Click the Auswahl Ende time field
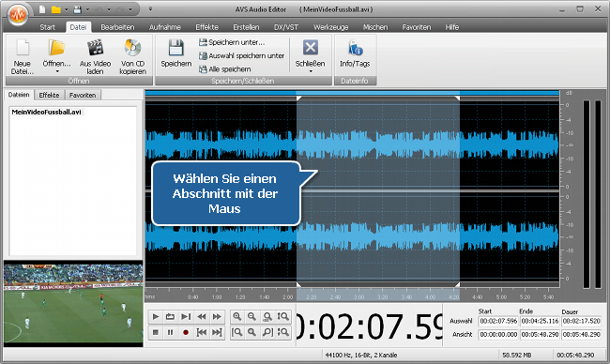Screen dimensions: 610x364 click(x=540, y=321)
